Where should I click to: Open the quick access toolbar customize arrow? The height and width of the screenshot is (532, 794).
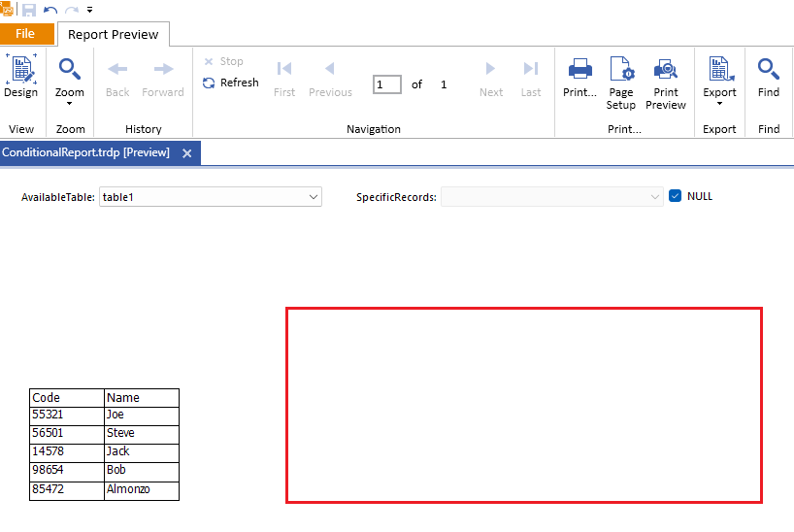click(90, 10)
